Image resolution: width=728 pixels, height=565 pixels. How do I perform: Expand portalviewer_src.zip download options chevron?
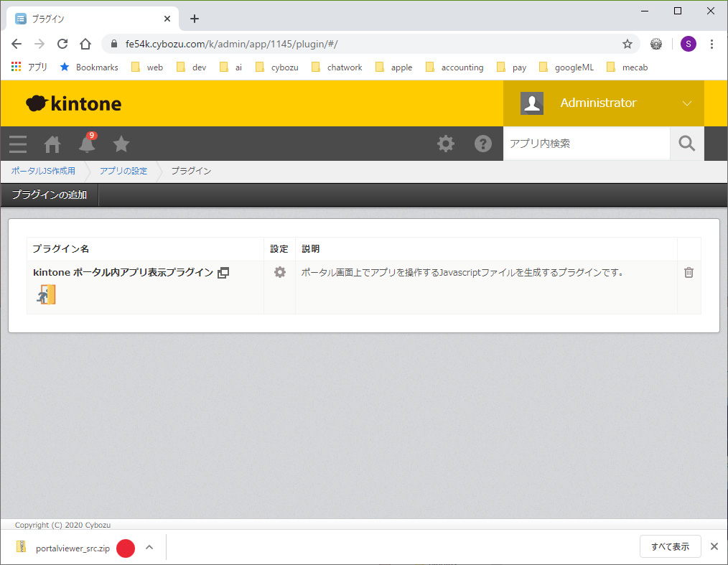tap(149, 547)
